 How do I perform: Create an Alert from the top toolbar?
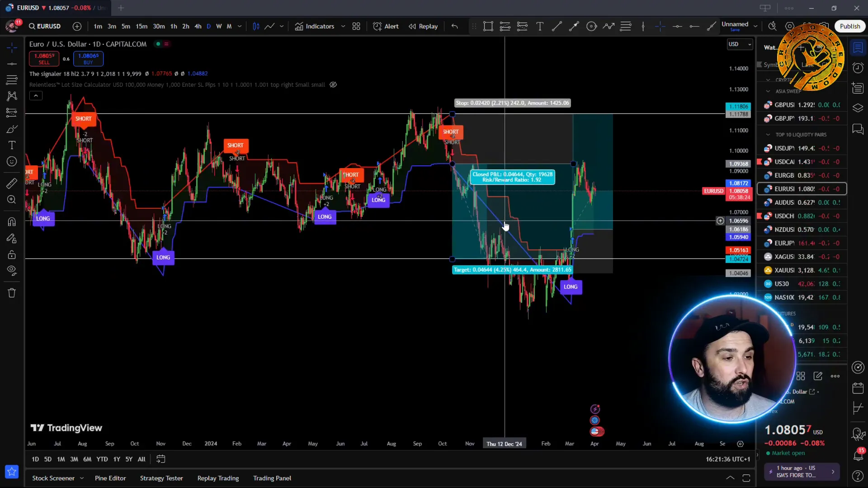pos(386,26)
